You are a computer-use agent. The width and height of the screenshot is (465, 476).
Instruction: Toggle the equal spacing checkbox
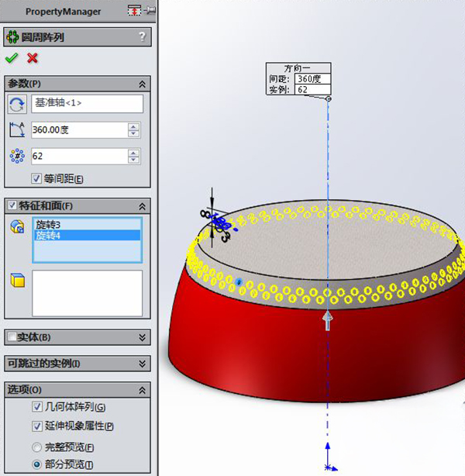(x=36, y=178)
